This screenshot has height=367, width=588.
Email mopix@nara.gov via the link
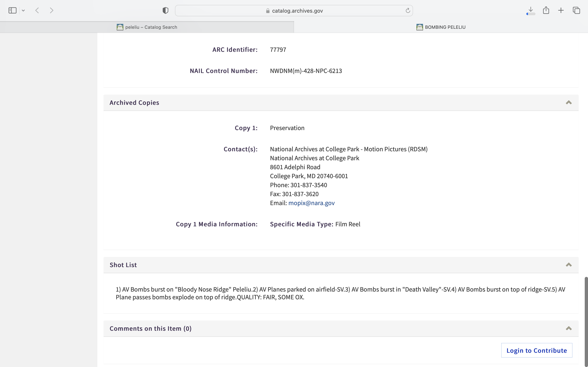coord(311,203)
